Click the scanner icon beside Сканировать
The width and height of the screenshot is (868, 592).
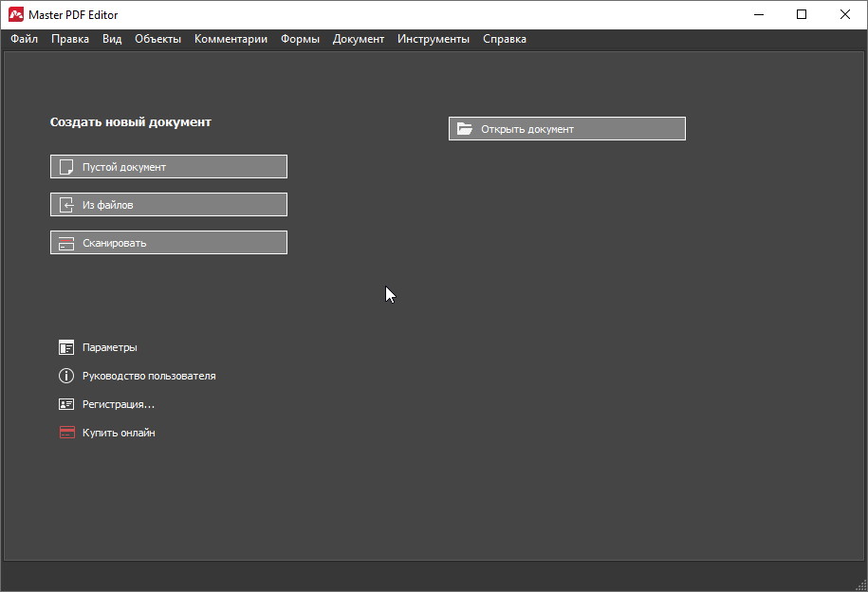[x=66, y=243]
